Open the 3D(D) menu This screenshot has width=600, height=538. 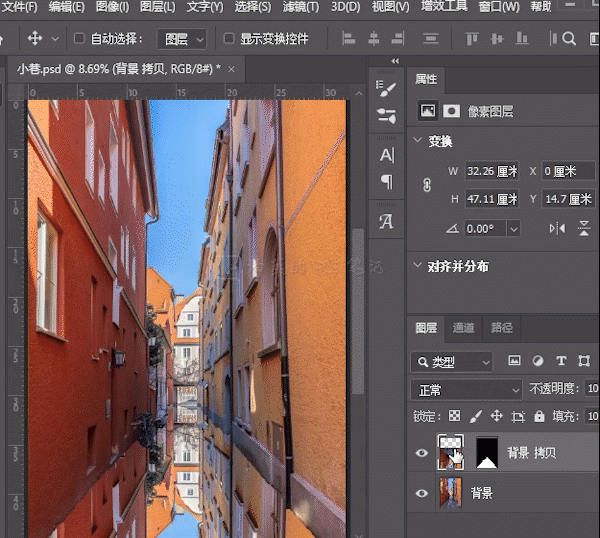(345, 7)
